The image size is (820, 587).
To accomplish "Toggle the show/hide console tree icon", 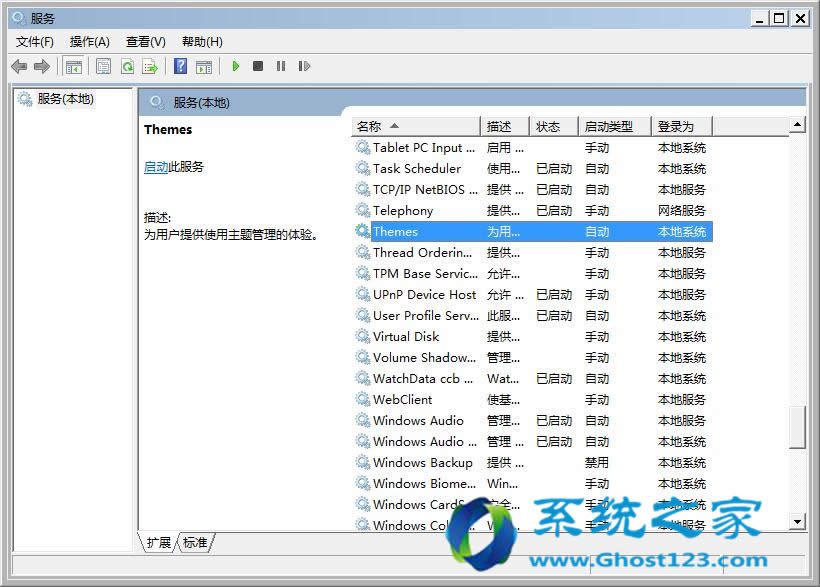I will coord(74,66).
